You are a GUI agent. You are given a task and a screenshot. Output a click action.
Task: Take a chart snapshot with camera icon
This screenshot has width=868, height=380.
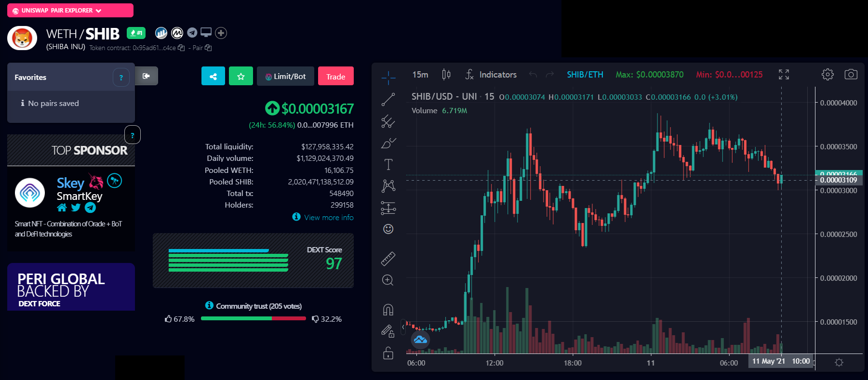[851, 75]
